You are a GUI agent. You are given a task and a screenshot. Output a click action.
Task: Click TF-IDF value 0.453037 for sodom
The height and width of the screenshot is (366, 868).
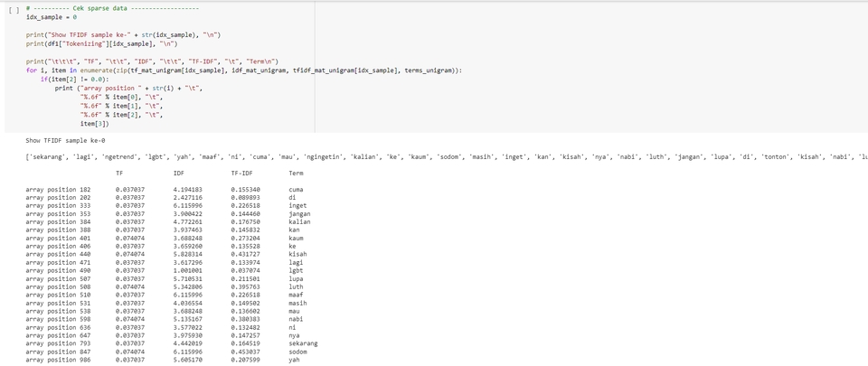[245, 352]
